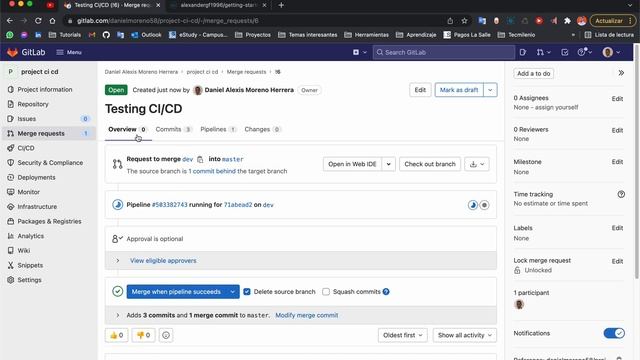The image size is (640, 360).
Task: Open pipeline #583382743 link
Action: [x=169, y=205]
